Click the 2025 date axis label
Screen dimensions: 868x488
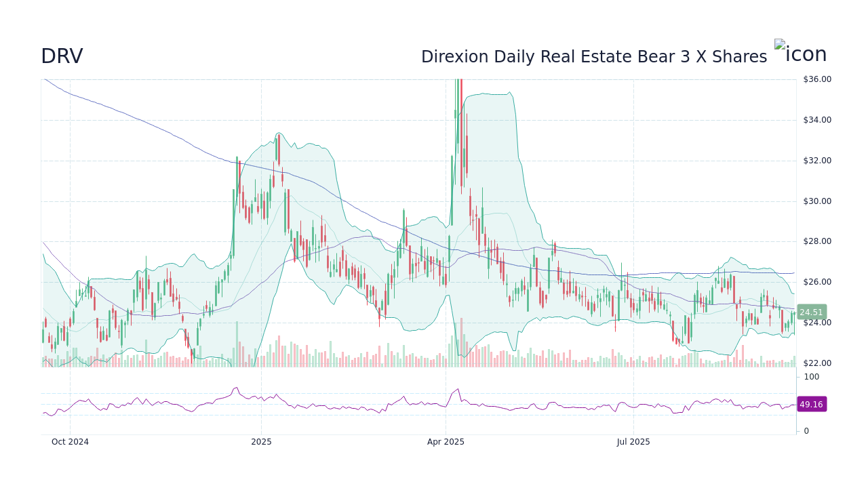261,442
